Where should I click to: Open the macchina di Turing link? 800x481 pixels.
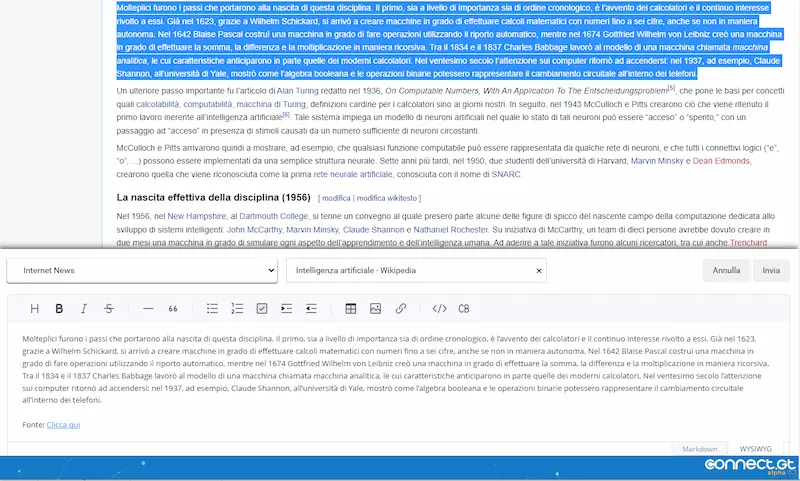coord(271,104)
